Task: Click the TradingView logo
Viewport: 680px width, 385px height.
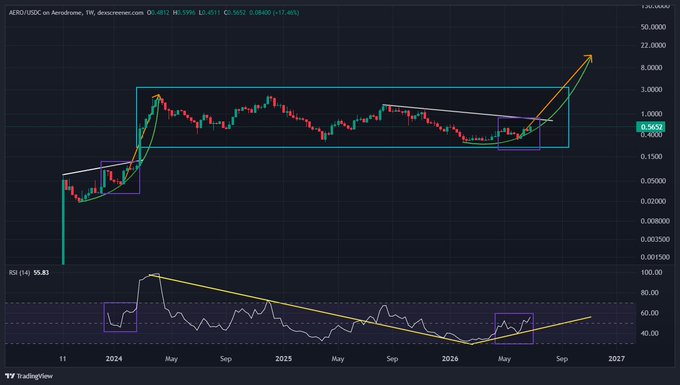Action: (x=29, y=376)
